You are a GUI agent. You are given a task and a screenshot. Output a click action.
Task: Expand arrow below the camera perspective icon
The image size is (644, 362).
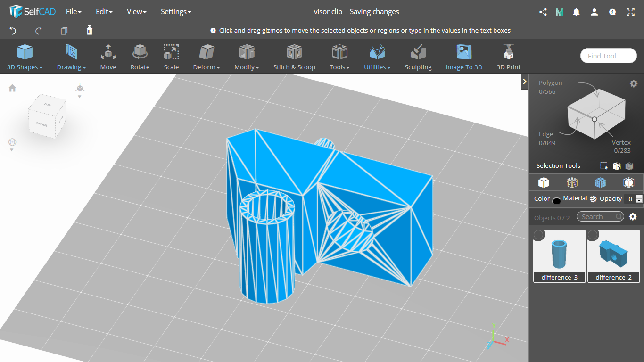pos(80,97)
